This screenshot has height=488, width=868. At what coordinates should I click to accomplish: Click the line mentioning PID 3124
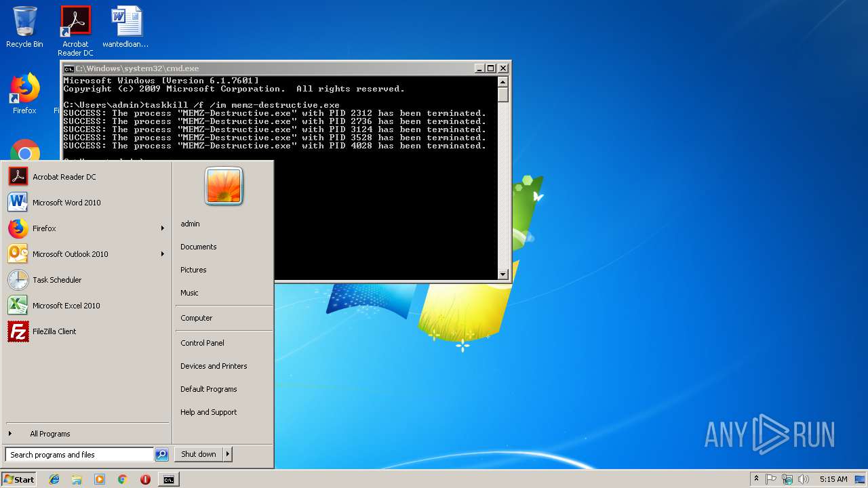click(x=275, y=129)
